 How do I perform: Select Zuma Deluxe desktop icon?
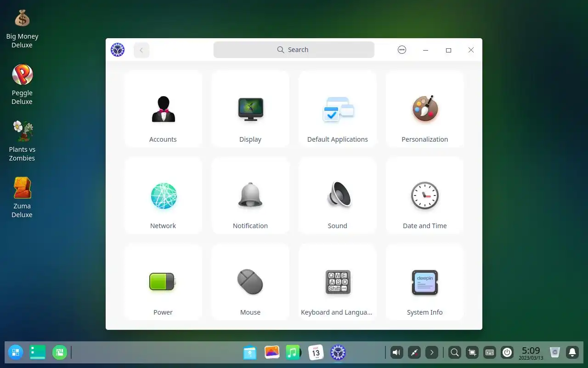click(22, 198)
